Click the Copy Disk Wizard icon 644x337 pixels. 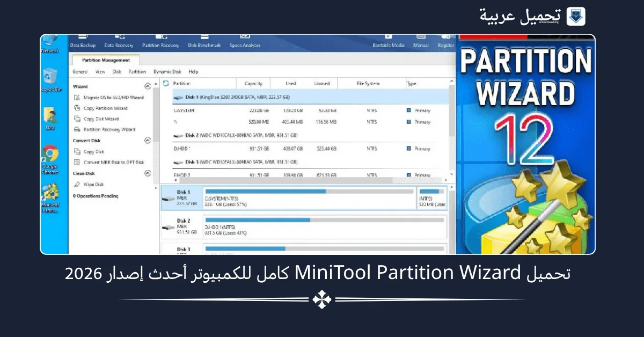click(77, 119)
